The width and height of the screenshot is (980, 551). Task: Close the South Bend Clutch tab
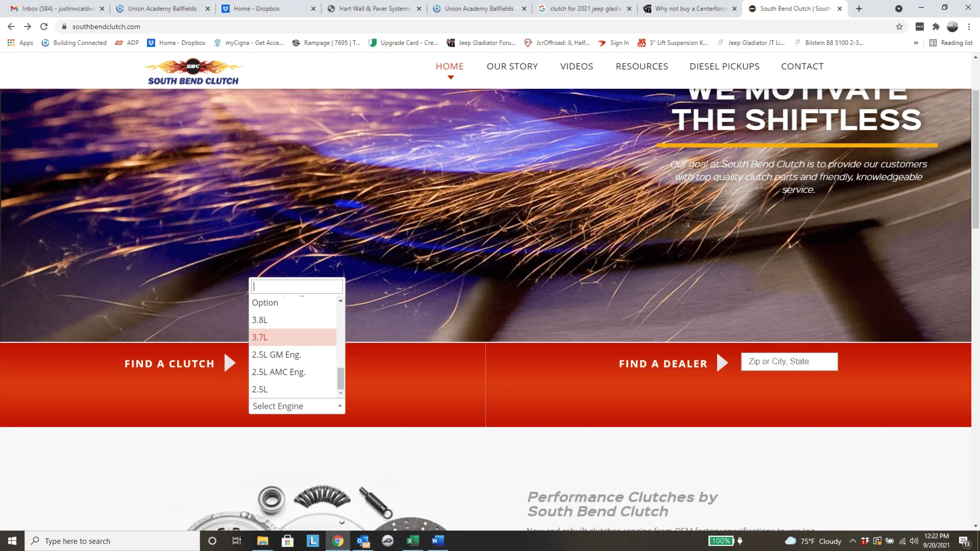coord(840,8)
